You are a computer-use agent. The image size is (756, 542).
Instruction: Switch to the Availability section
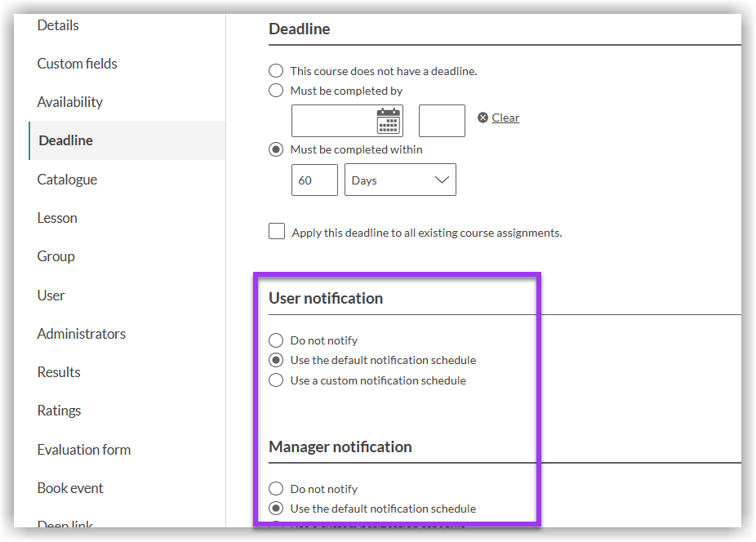click(69, 102)
